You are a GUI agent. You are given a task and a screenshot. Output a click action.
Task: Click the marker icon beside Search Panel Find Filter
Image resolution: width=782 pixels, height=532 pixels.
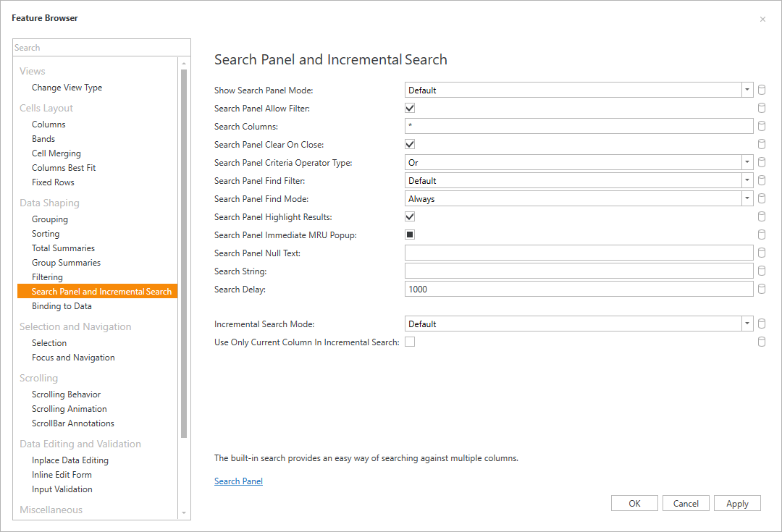pyautogui.click(x=761, y=181)
